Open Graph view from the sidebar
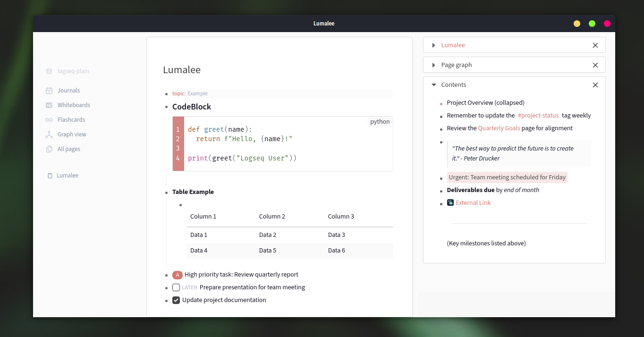 click(x=72, y=135)
